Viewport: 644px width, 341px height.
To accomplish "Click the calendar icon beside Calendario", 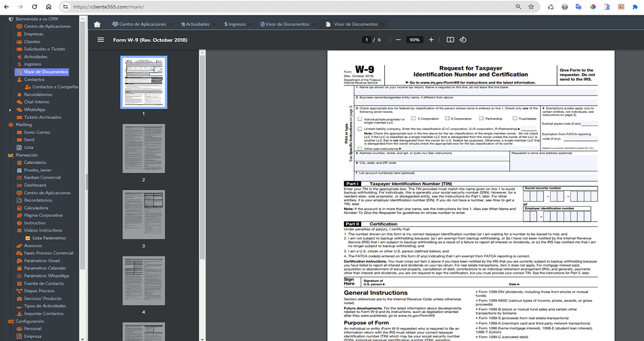I will pos(20,162).
